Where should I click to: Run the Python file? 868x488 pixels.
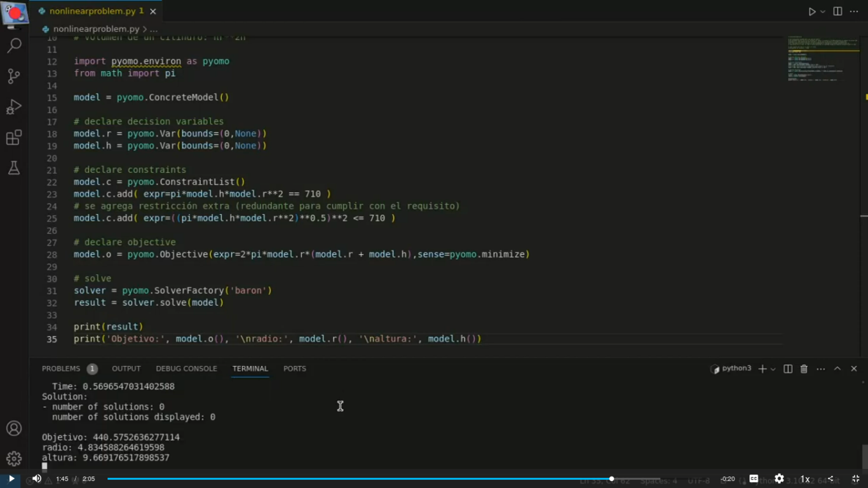(811, 11)
